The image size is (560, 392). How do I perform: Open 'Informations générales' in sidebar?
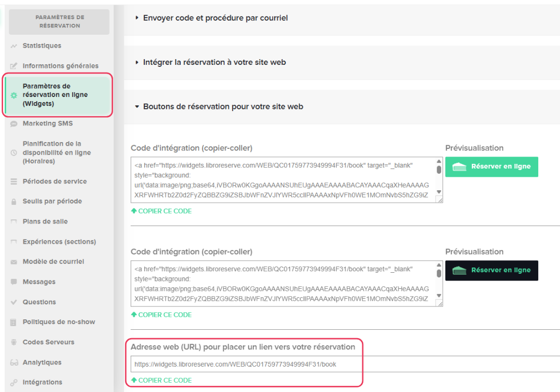click(61, 66)
